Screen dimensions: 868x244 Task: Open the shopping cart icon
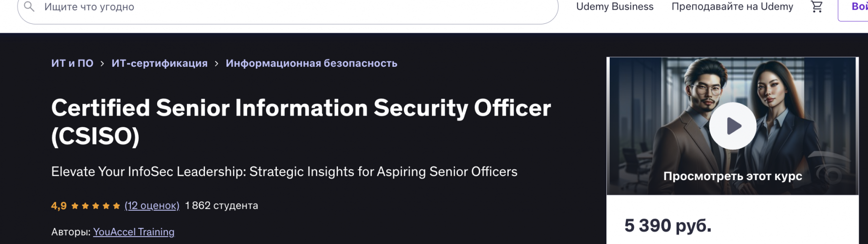(x=817, y=7)
